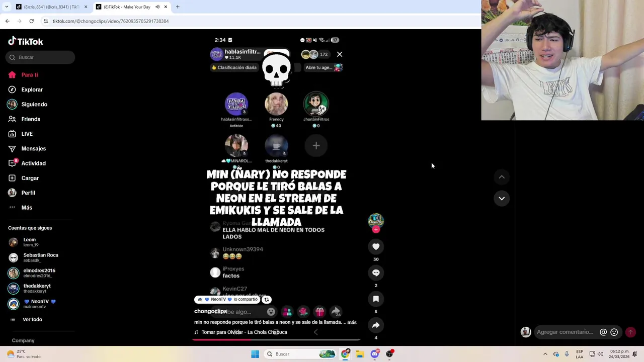Select the URL in the address bar
The width and height of the screenshot is (644, 362).
coord(111,21)
